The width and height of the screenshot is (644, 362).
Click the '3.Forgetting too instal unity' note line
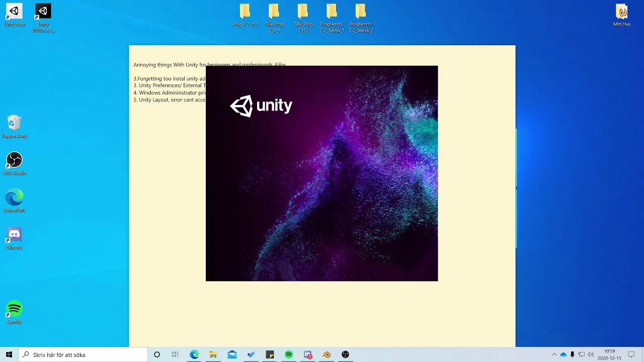(x=170, y=78)
